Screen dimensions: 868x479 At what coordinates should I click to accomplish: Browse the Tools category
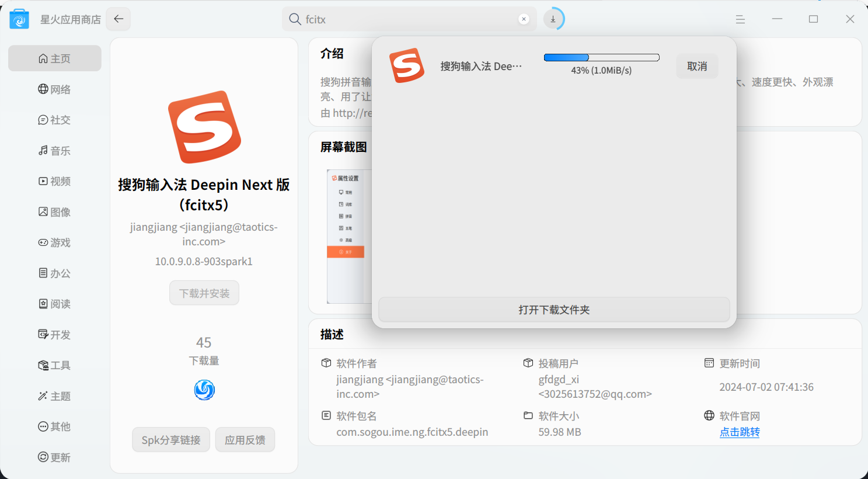pos(55,365)
